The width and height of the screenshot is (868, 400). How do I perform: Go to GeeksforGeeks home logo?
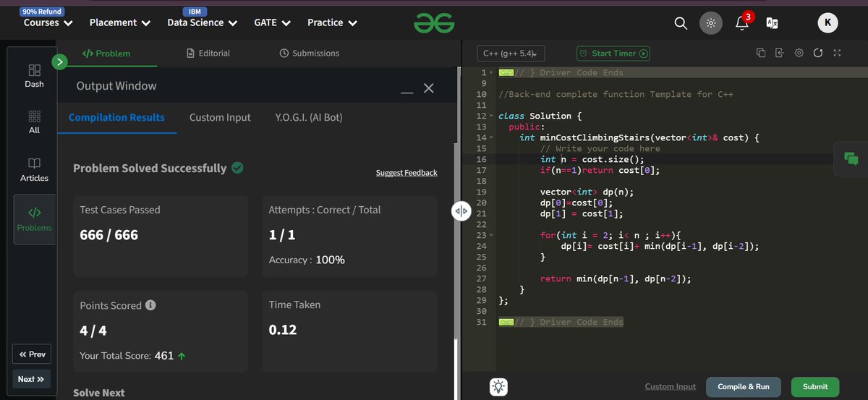pyautogui.click(x=434, y=23)
